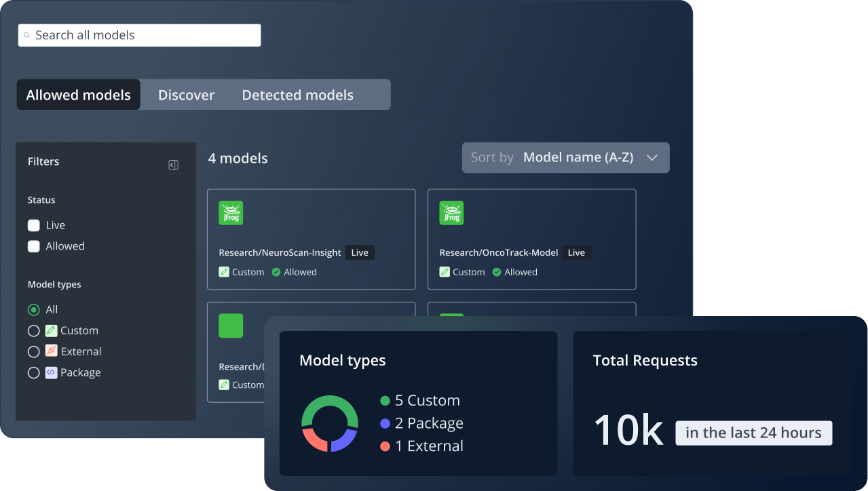The height and width of the screenshot is (491, 868).
Task: Click Custom pencil icon on NeuroScan-Insight card
Action: coord(224,272)
